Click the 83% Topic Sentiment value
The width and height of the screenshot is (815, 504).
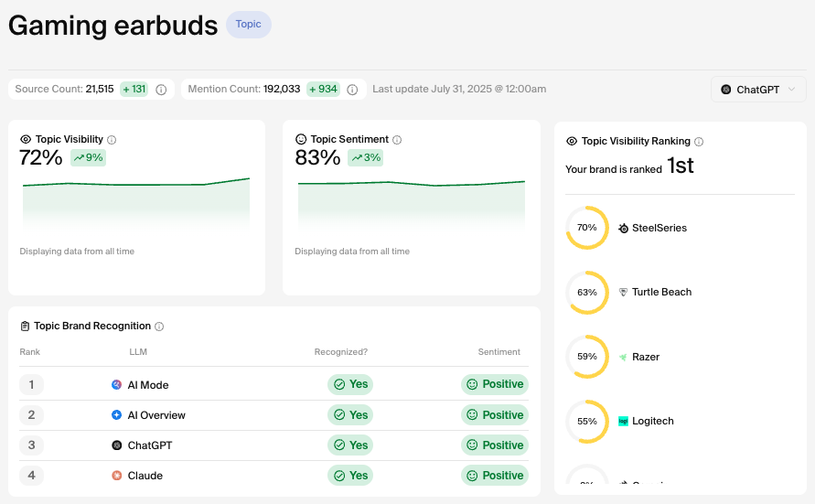pyautogui.click(x=317, y=158)
